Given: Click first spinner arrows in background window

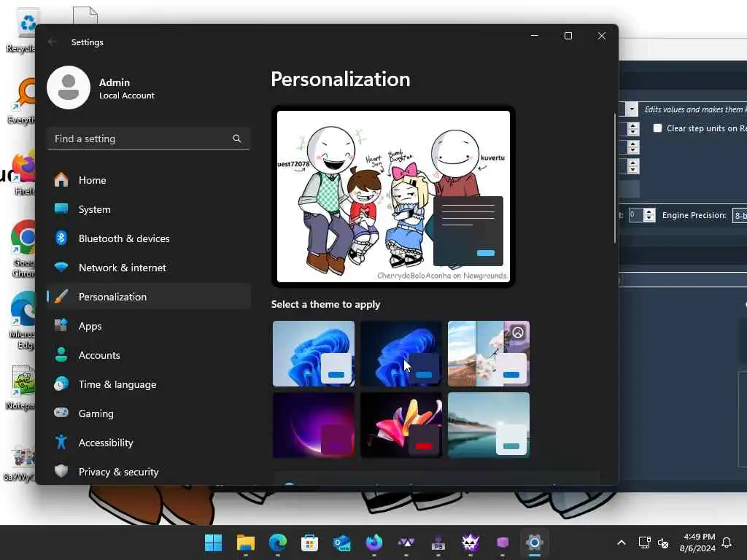Looking at the screenshot, I should click(x=633, y=128).
